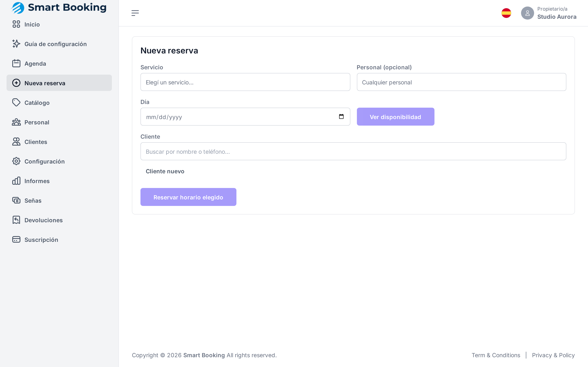Click Reservar horario elegido button
The height and width of the screenshot is (367, 588).
188,197
